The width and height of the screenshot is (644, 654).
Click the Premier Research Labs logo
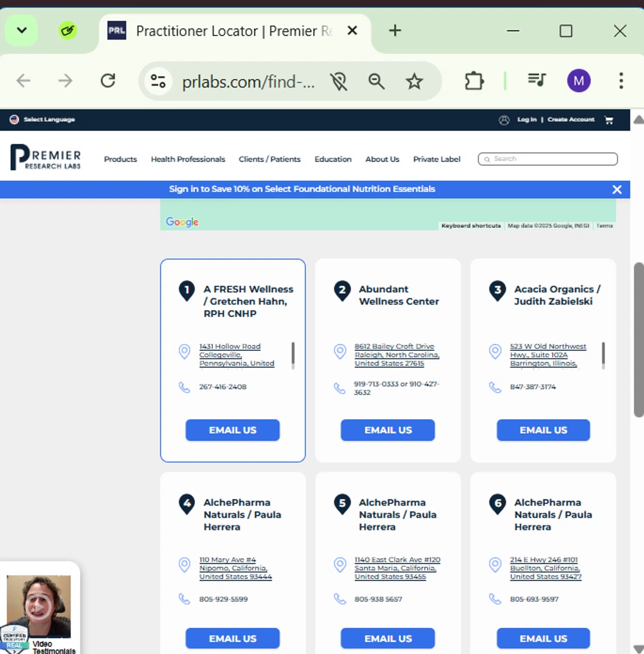(45, 157)
